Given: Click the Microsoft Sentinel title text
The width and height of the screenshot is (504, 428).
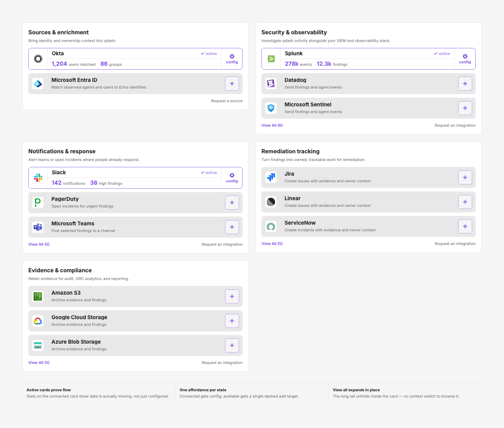Looking at the screenshot, I should click(x=308, y=105).
